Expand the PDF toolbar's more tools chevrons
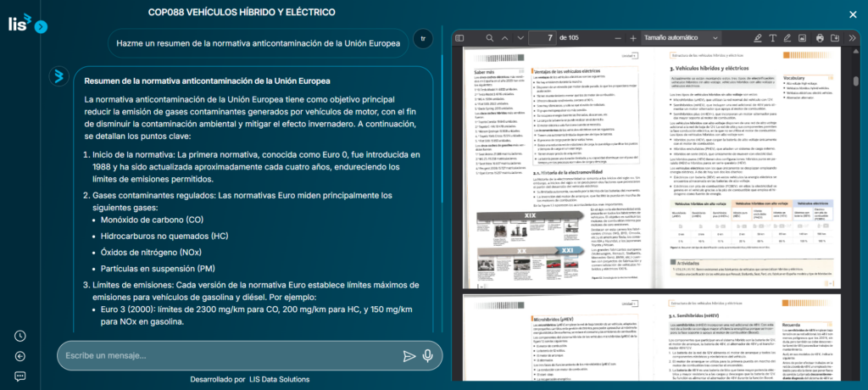The width and height of the screenshot is (868, 390). (x=851, y=38)
